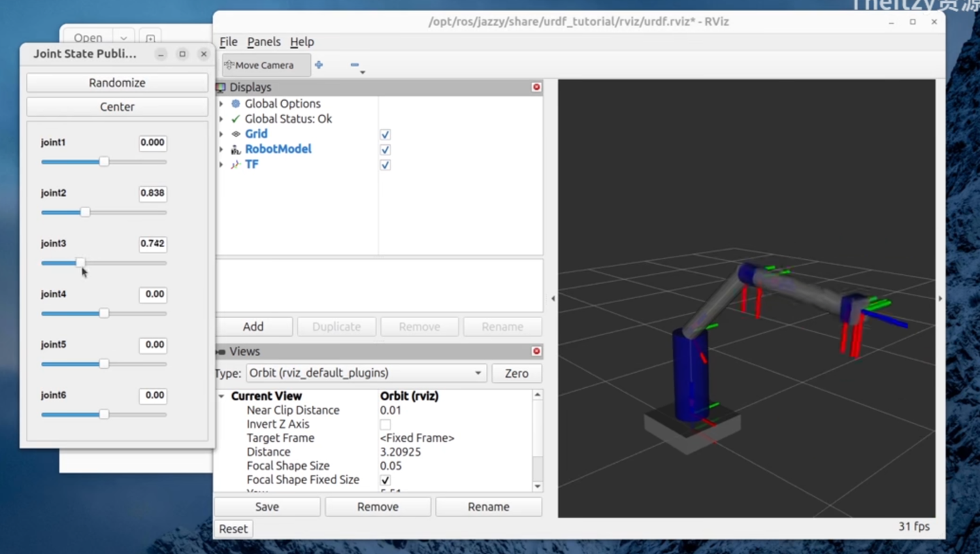This screenshot has width=980, height=554.
Task: Toggle the Invert Z Axis checkbox
Action: coord(385,425)
